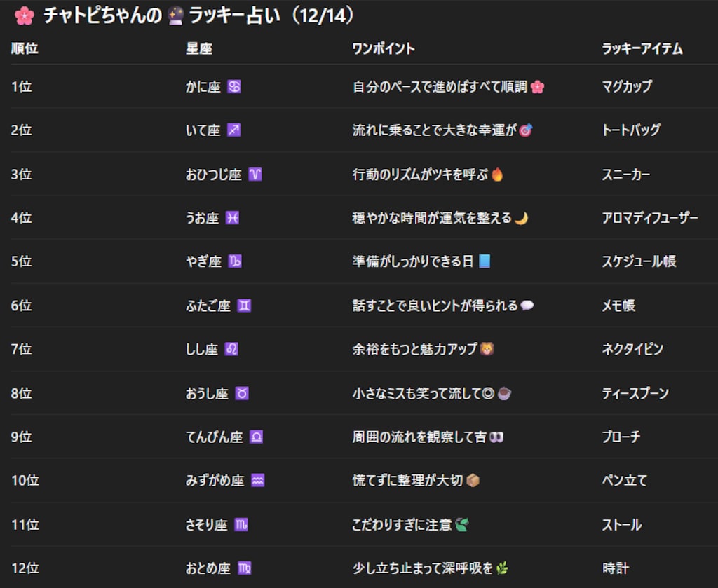Click the Aquarius symbol beside みずがめ座
This screenshot has height=588, width=718.
(x=259, y=480)
